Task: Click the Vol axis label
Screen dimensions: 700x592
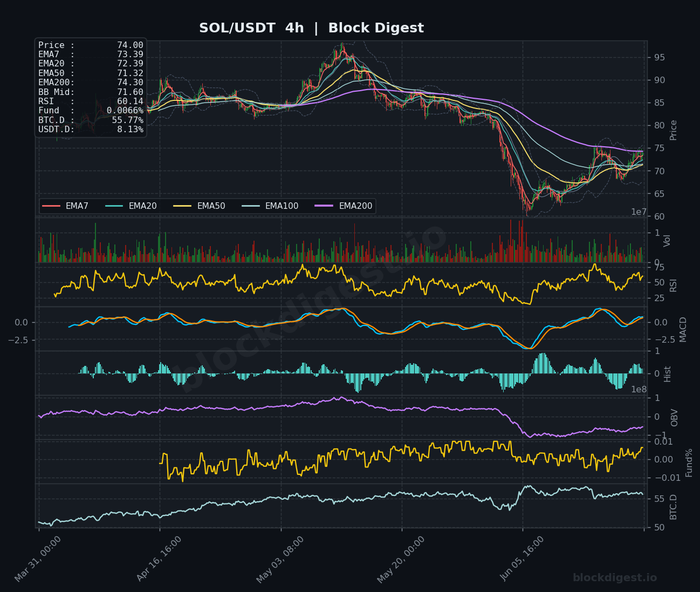Action: [x=667, y=241]
